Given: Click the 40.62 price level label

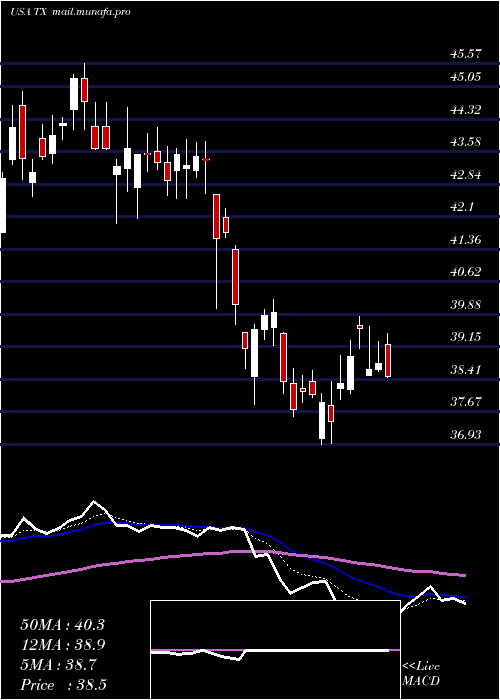Looking at the screenshot, I should [x=466, y=272].
